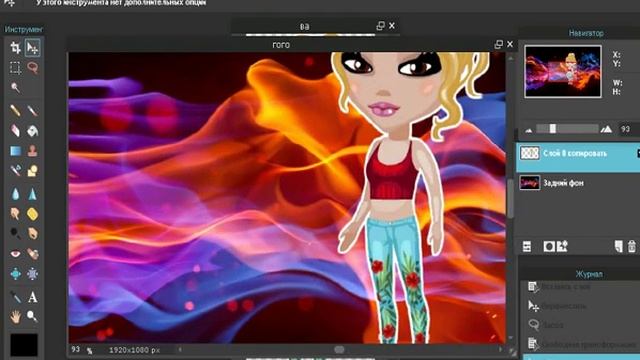The width and height of the screenshot is (640, 360).
Task: Switch to the 'ва' document window
Action: [x=304, y=27]
